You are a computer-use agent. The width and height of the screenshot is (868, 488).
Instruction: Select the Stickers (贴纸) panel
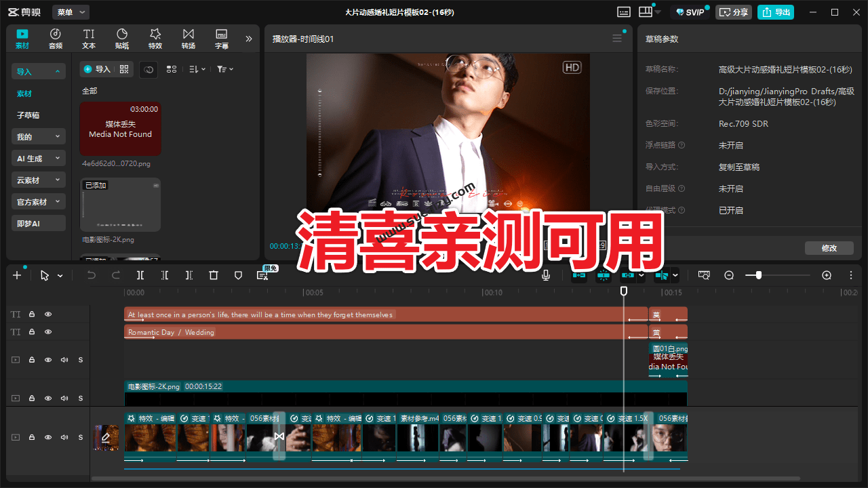pyautogui.click(x=122, y=38)
